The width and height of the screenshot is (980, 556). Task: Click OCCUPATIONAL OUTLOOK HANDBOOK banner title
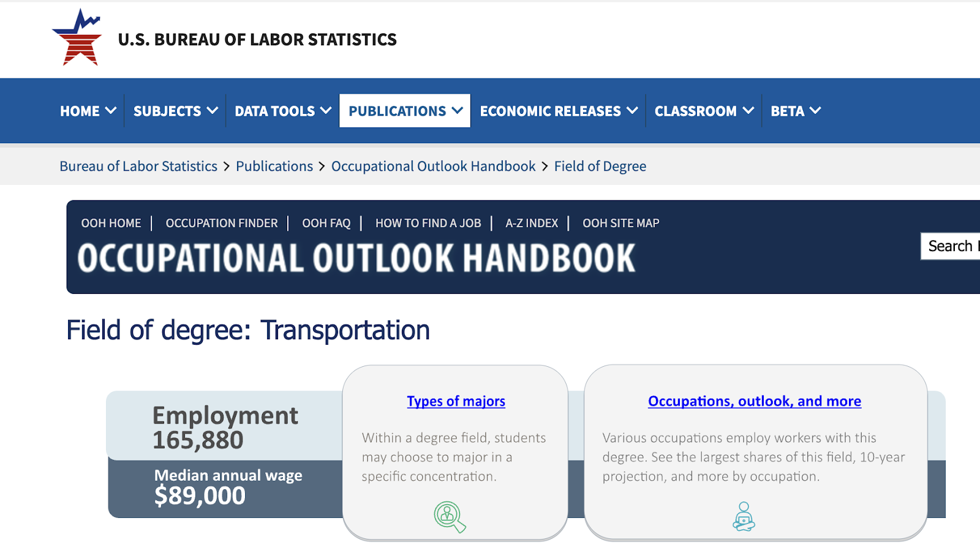tap(356, 258)
